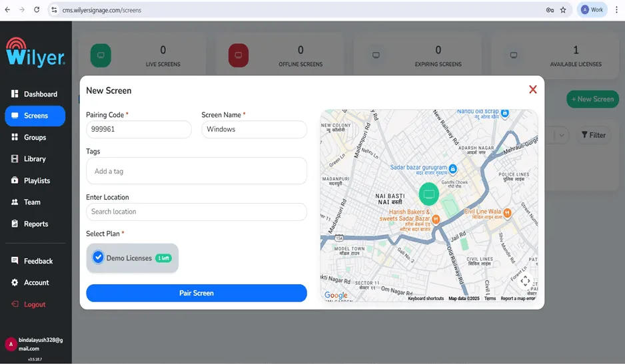Click the Search location field

coord(197,212)
